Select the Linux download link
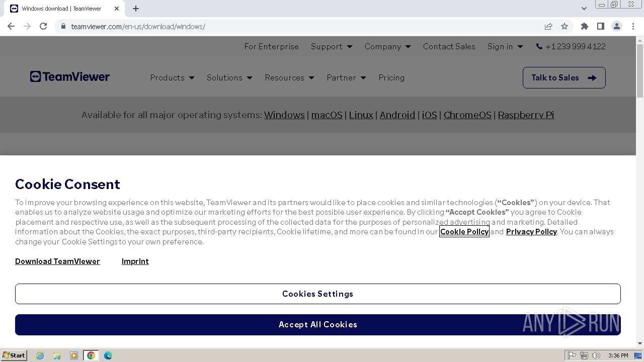The image size is (644, 362). point(361,115)
